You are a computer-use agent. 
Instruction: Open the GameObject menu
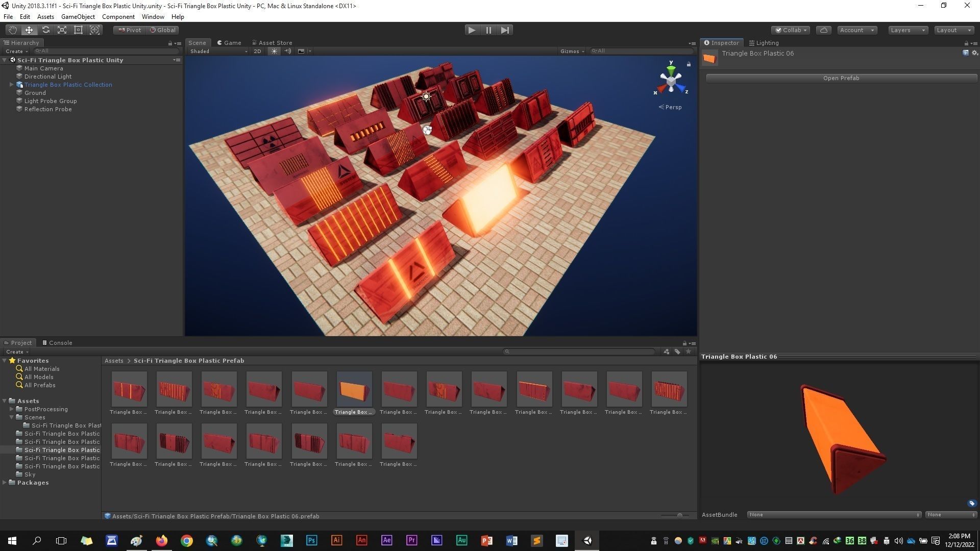[78, 17]
